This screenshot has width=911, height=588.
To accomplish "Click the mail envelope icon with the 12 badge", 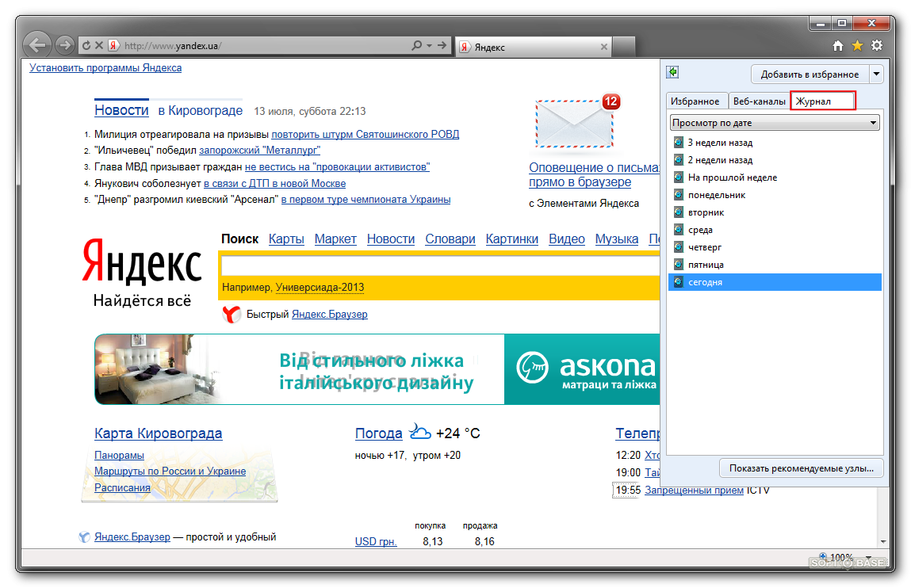I will tap(574, 122).
